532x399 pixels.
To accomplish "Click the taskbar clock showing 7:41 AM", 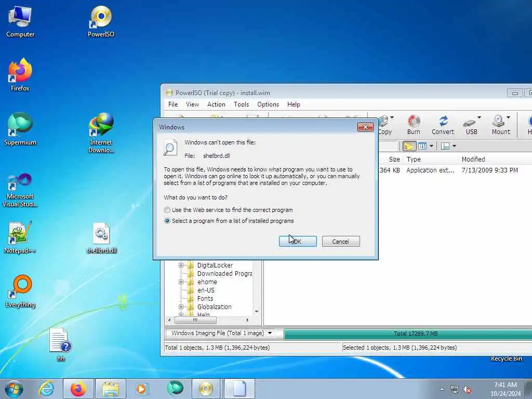I will point(506,389).
